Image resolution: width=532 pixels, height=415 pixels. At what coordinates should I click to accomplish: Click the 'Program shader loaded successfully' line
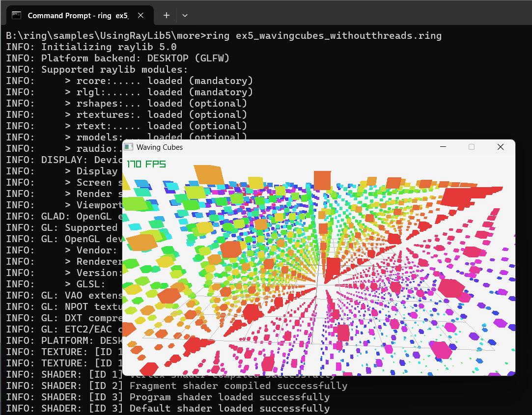click(229, 397)
